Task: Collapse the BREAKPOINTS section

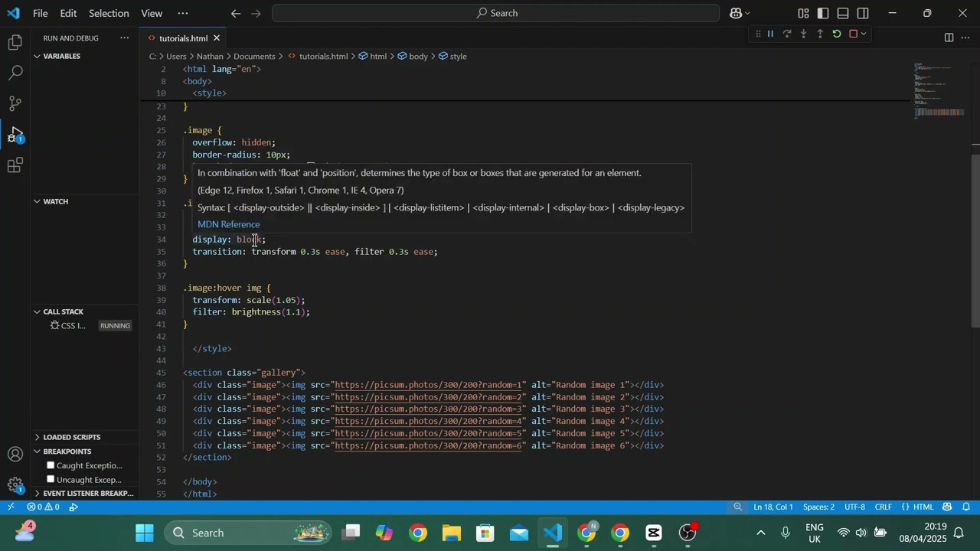Action: (84, 452)
